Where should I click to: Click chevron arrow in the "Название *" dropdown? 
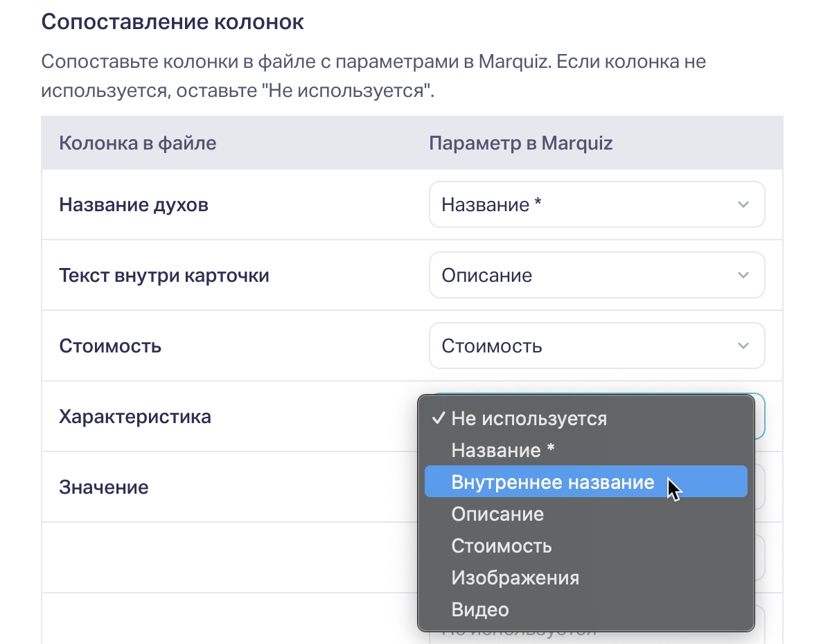click(x=743, y=205)
